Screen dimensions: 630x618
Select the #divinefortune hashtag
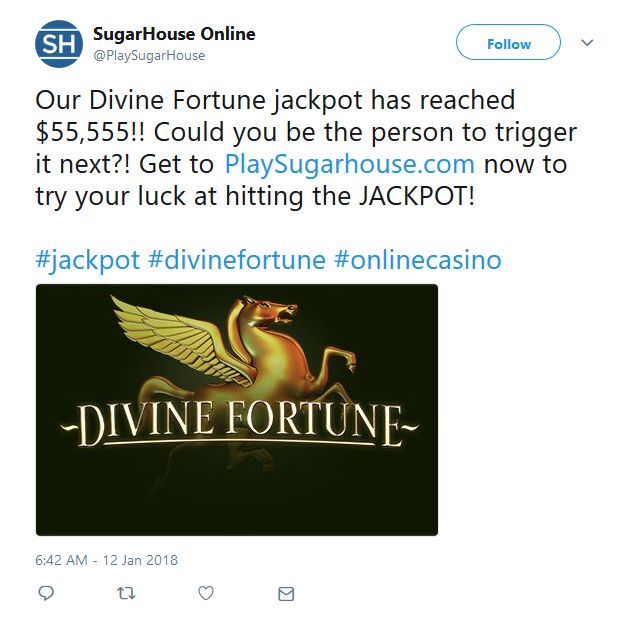[237, 260]
